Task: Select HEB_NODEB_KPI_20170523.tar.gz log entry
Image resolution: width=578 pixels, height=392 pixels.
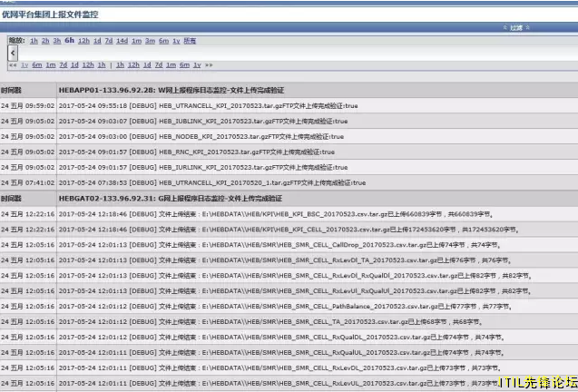Action: click(x=201, y=137)
